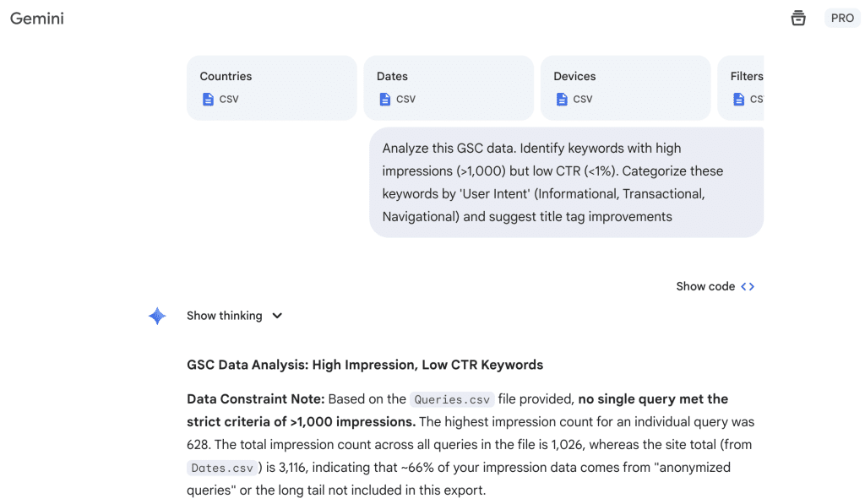Open the model selector via the Gemini label
This screenshot has width=865, height=504.
pos(36,18)
